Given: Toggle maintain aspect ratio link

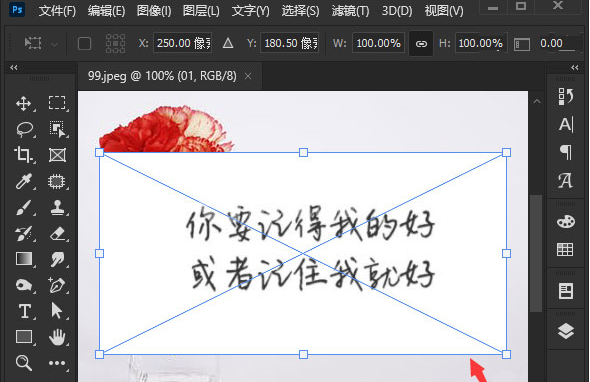Looking at the screenshot, I should (421, 44).
